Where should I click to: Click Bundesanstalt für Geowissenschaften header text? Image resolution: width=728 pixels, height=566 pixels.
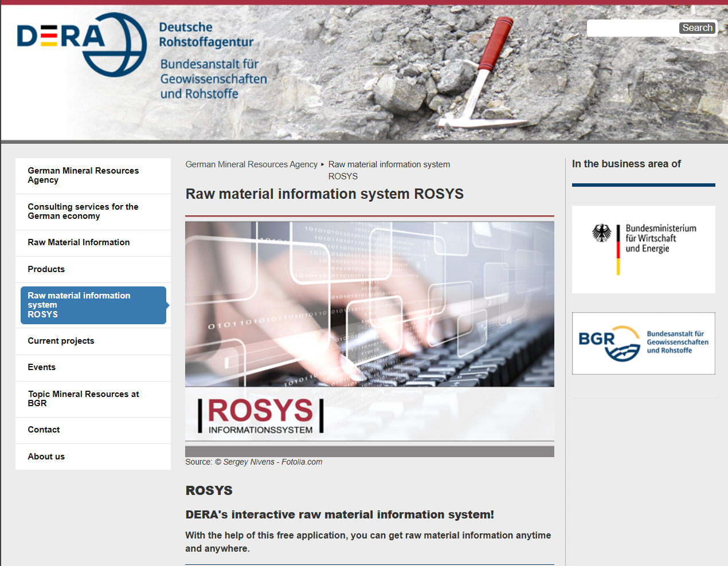click(x=213, y=79)
